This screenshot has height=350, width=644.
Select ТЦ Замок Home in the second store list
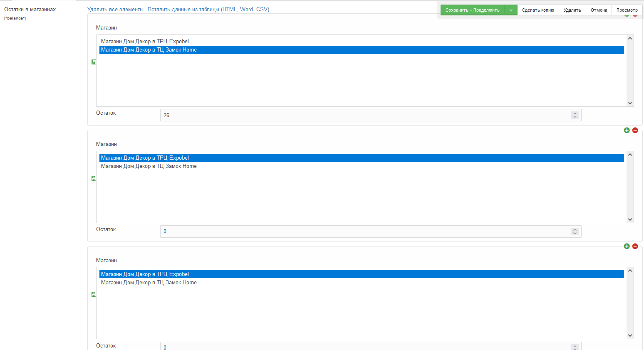coord(362,166)
